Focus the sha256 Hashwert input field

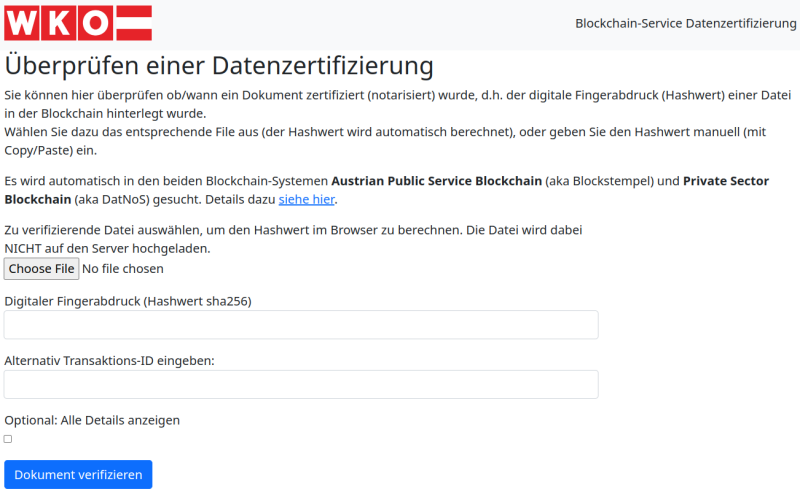[x=301, y=325]
